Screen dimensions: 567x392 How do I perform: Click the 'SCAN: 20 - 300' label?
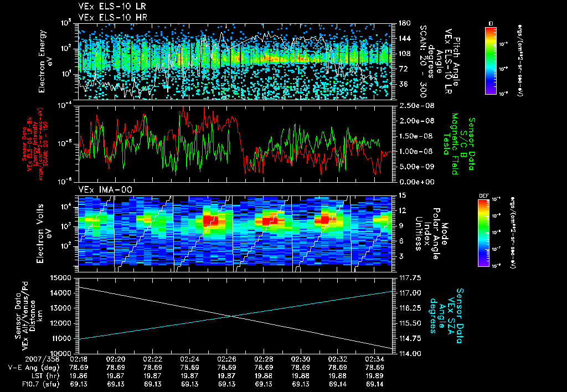(422, 61)
